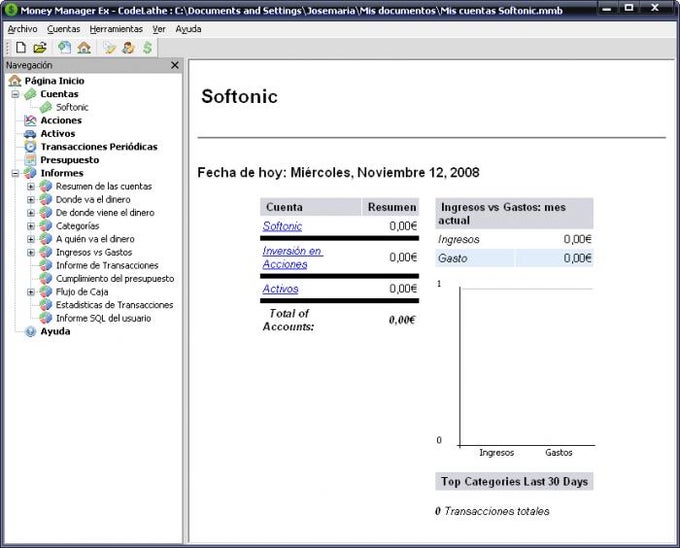Click the Ingresos row label in table
This screenshot has height=548, width=680.
pyautogui.click(x=458, y=239)
